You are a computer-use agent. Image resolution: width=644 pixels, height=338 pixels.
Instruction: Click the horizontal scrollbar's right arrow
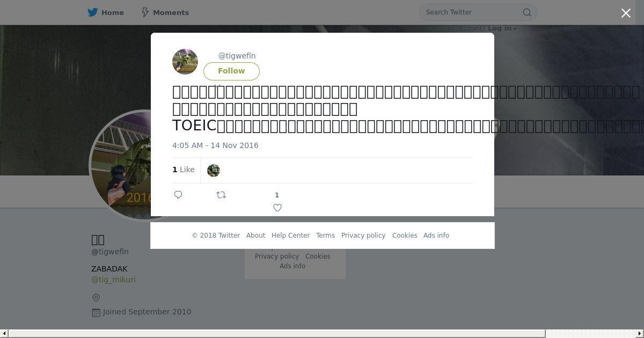pos(639,334)
